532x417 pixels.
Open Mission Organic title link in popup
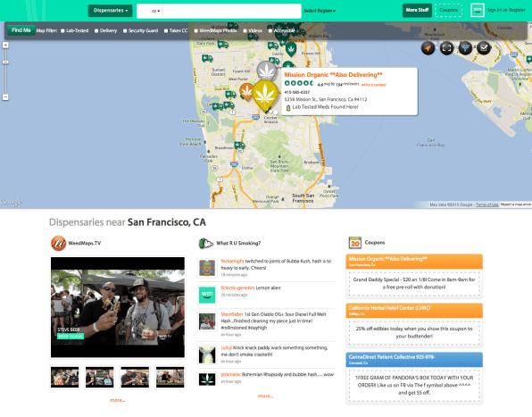333,75
